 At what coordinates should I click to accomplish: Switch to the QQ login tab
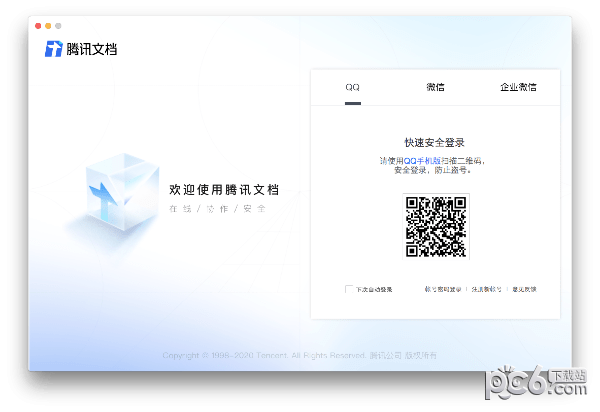pyautogui.click(x=352, y=87)
